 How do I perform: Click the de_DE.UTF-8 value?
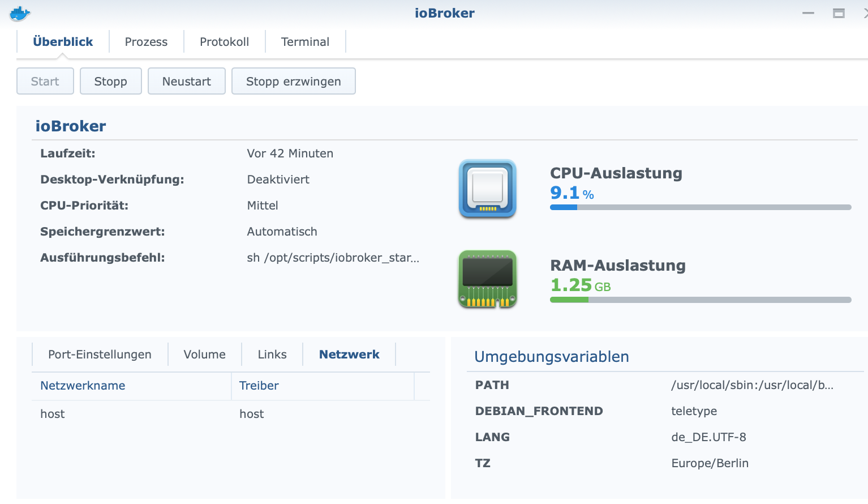(x=708, y=437)
